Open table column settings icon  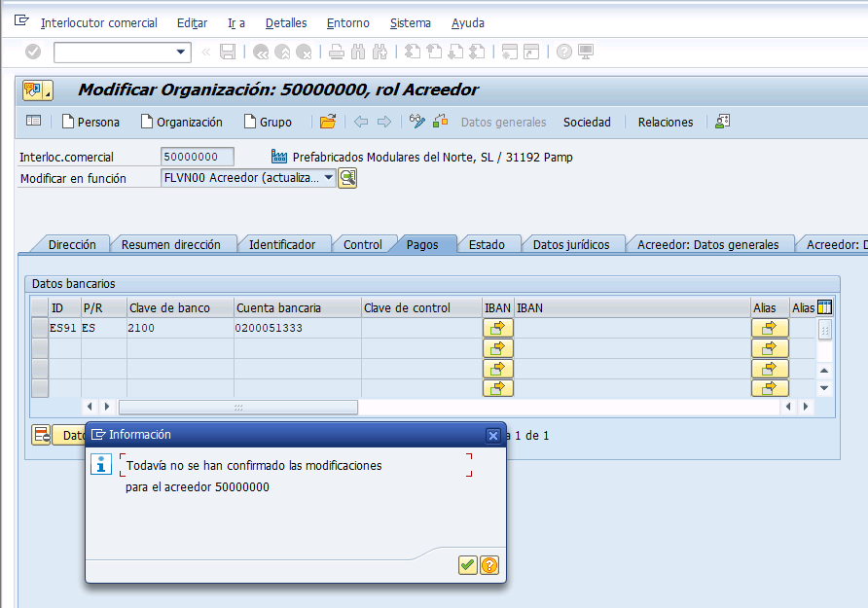coord(825,307)
